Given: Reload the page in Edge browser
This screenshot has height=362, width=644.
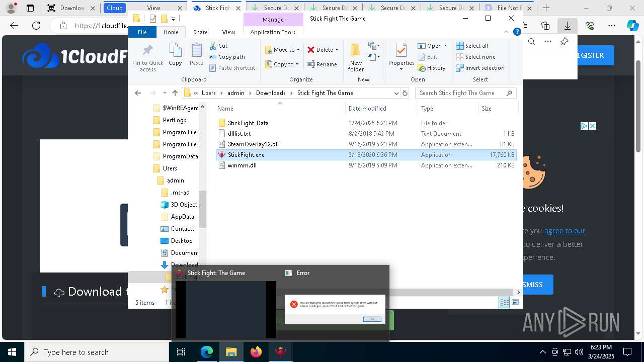Looking at the screenshot, I should pos(36,26).
